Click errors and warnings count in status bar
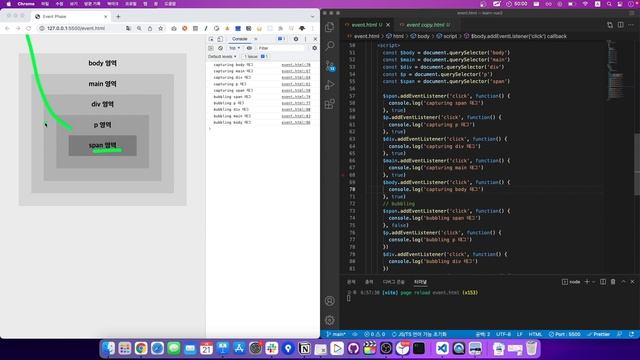Viewport: 640px width, 360px height. (x=374, y=334)
